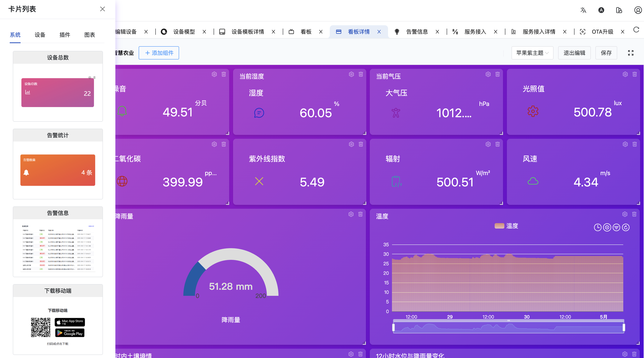Click the language translate icon
The height and width of the screenshot is (358, 644).
(583, 10)
